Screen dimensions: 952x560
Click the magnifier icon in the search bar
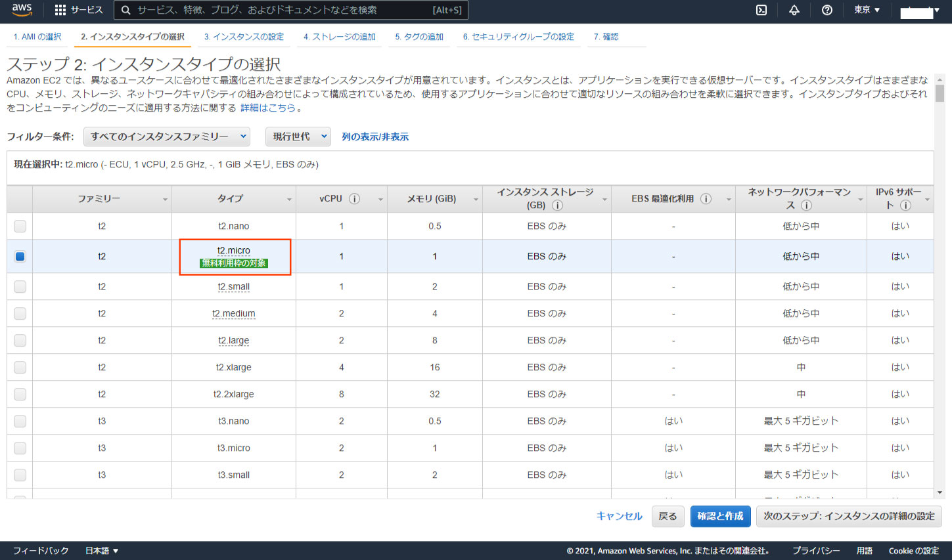tap(125, 10)
